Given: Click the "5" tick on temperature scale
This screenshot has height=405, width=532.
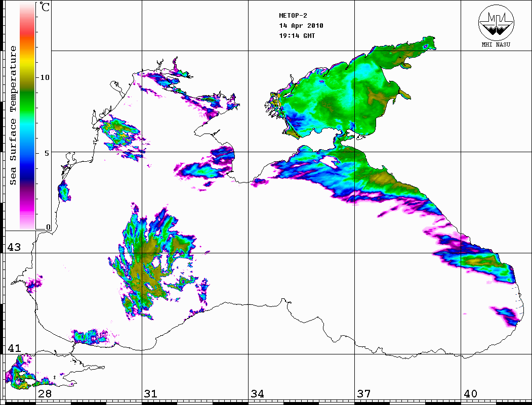Looking at the screenshot, I should (47, 153).
